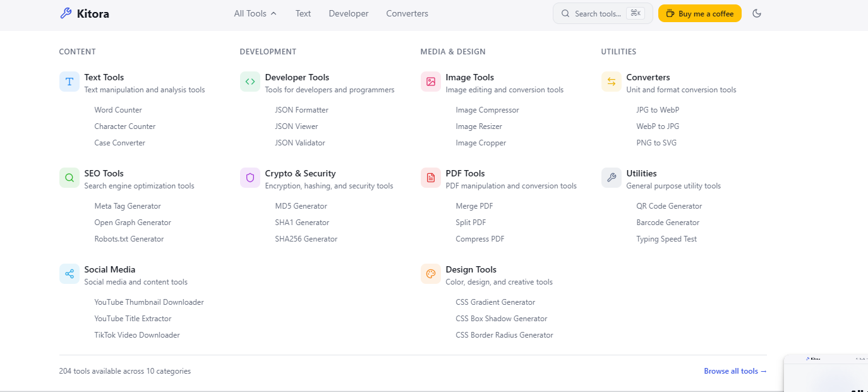Open the Word Counter tool

tap(118, 110)
